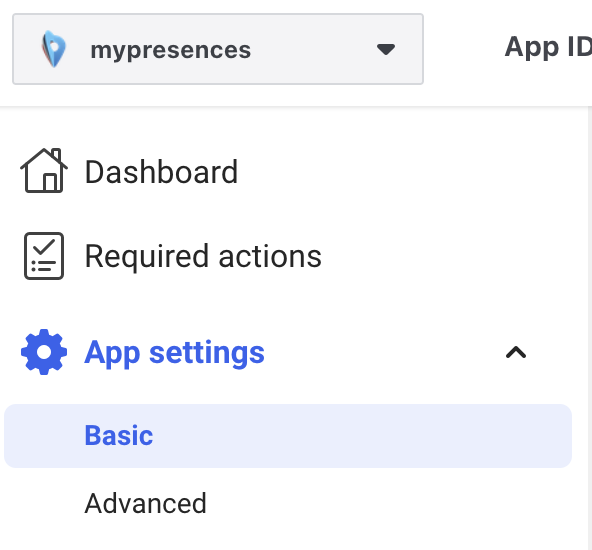592x550 pixels.
Task: Select the Basic settings item
Action: (x=119, y=436)
